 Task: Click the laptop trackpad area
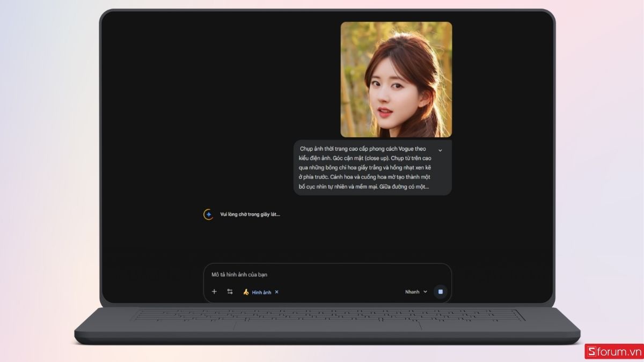(x=327, y=326)
